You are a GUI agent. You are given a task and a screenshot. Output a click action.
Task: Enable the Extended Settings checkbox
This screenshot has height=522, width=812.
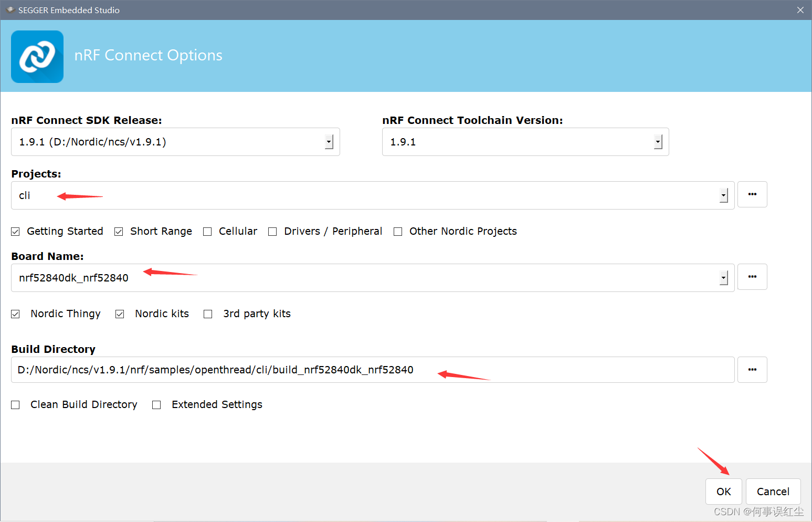click(156, 405)
